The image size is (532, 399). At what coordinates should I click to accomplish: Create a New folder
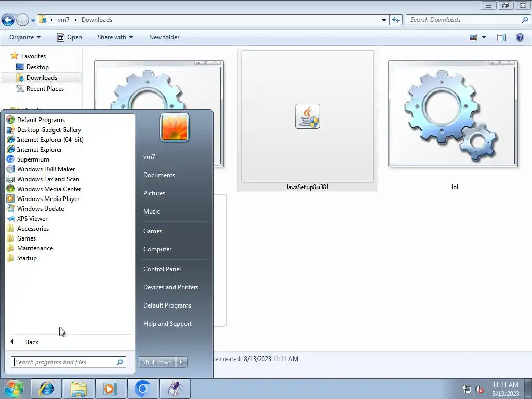pyautogui.click(x=164, y=37)
